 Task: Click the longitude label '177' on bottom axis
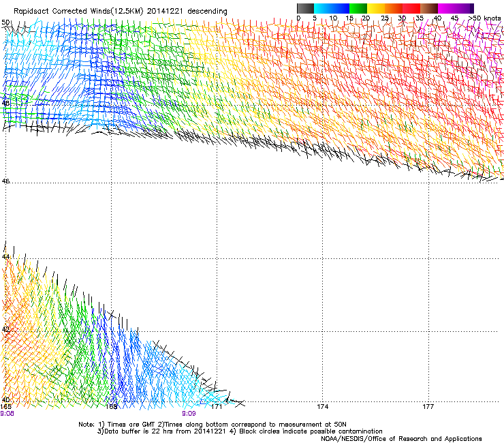(x=428, y=406)
